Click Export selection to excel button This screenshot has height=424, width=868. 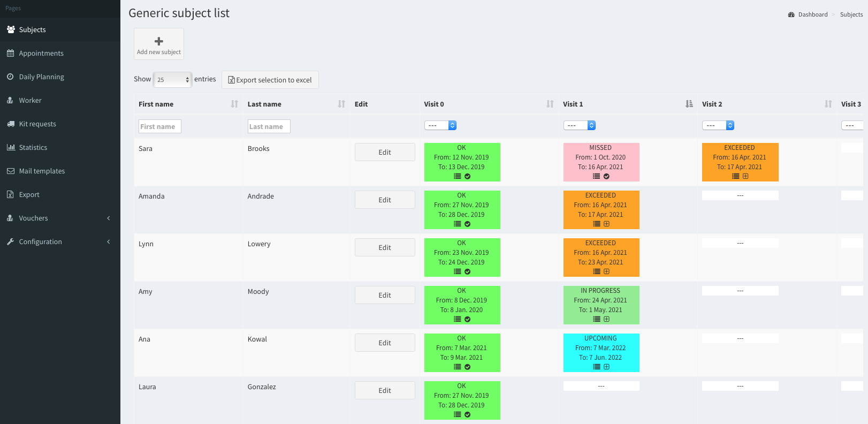point(270,80)
